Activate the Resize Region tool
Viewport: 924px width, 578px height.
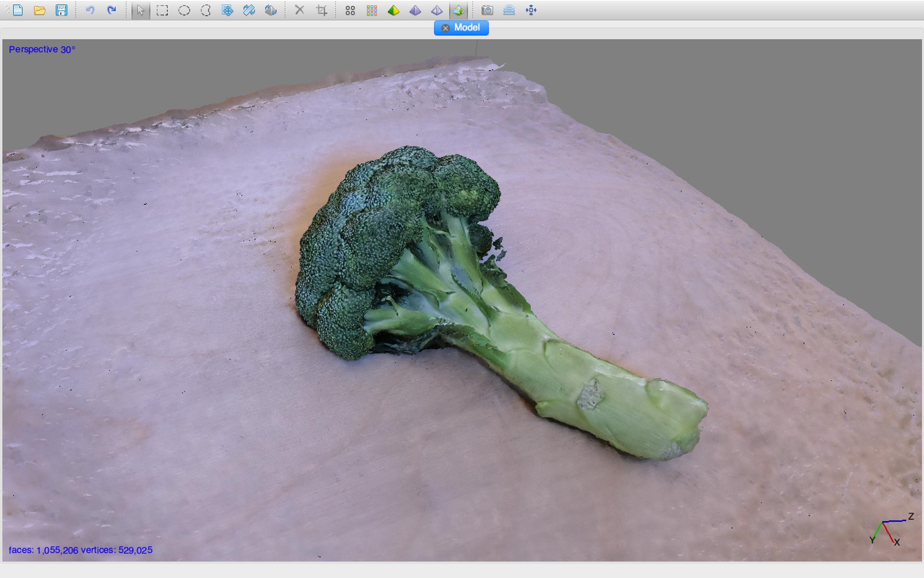(x=249, y=10)
